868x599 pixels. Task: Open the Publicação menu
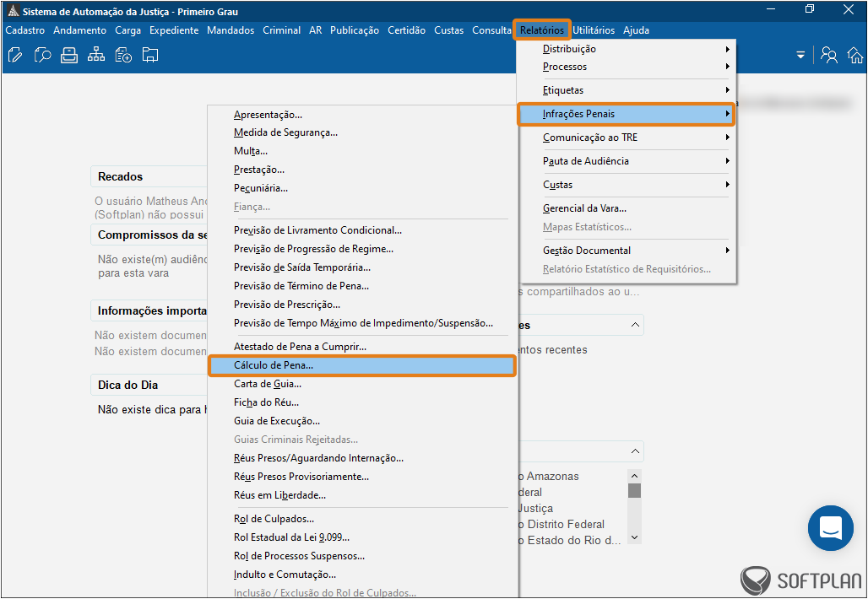[355, 30]
